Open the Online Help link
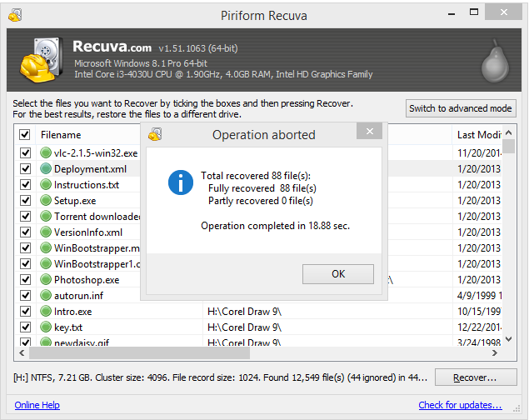This screenshot has width=529, height=420. 37,405
